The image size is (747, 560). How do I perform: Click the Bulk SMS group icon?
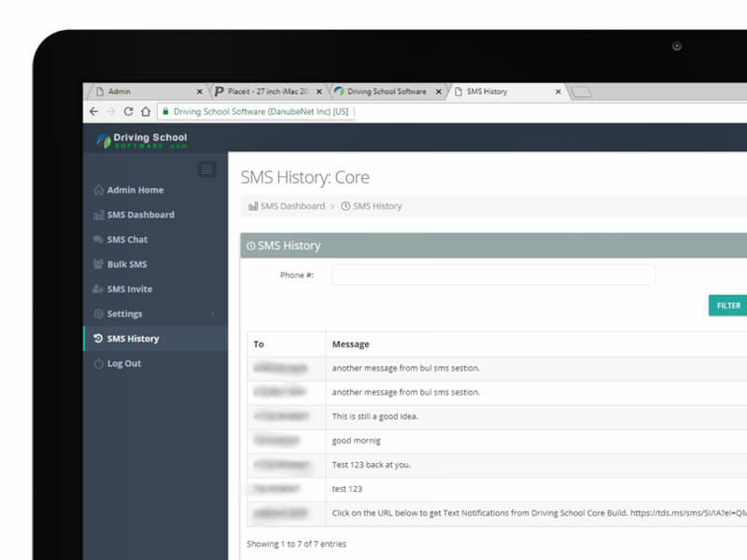(99, 265)
